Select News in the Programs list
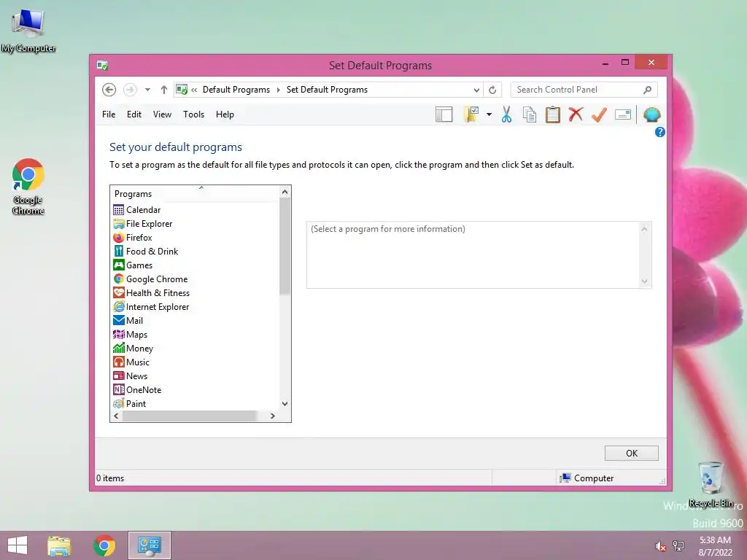 coord(136,376)
